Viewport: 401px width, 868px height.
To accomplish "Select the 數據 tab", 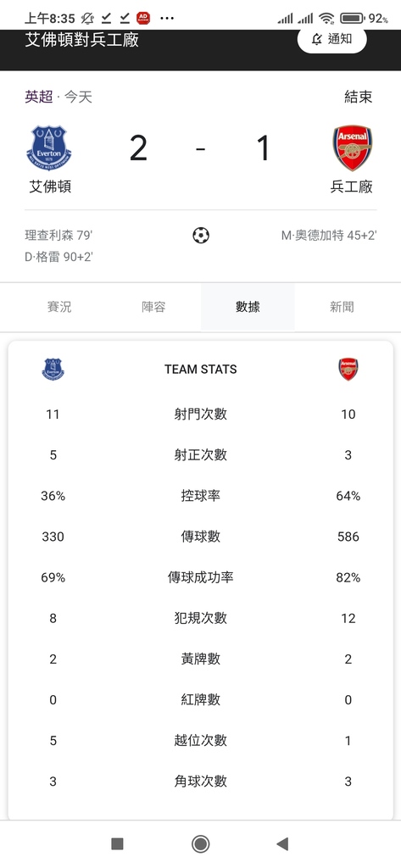I will (x=248, y=307).
